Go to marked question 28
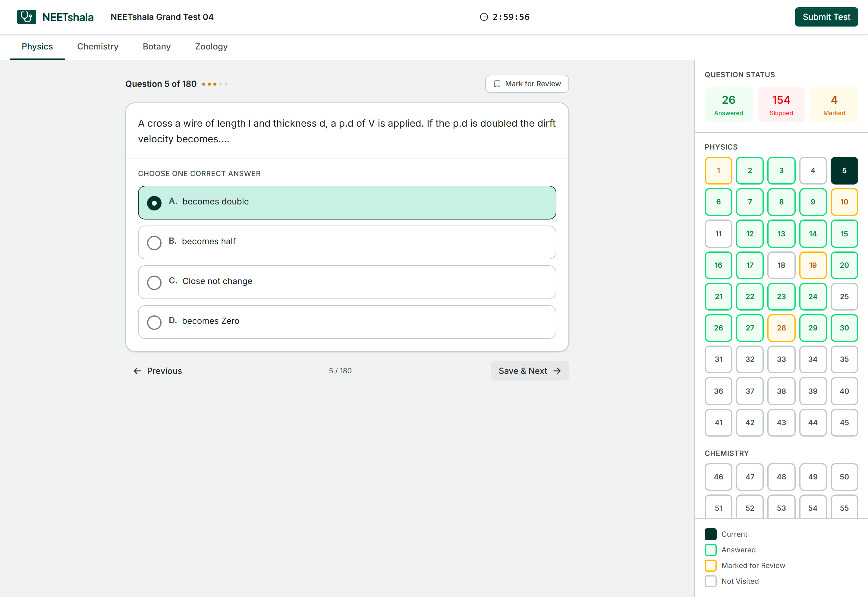 point(781,328)
